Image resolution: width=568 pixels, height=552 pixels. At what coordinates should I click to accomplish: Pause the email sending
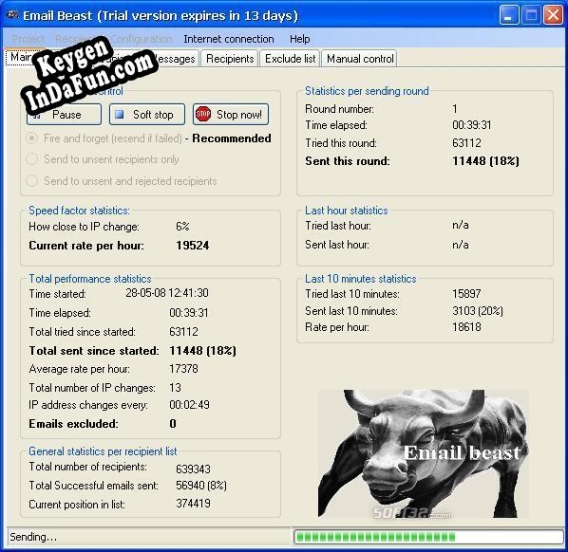click(x=64, y=114)
